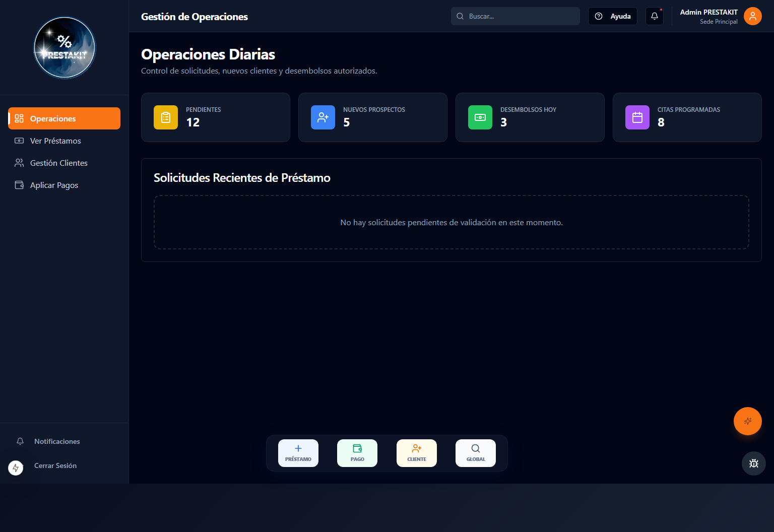
Task: Click the purple Citas Programadas calendar icon
Action: point(637,117)
